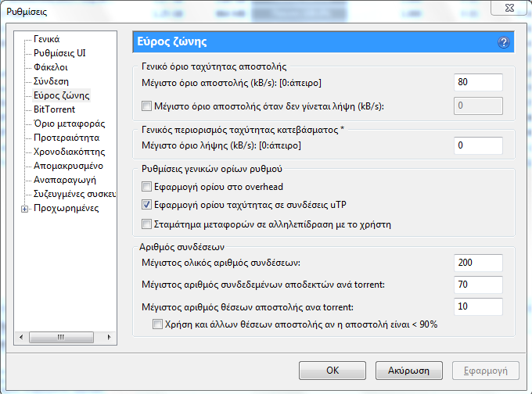This screenshot has height=394, width=532.
Task: Go to Φάκελοι settings
Action: tap(51, 67)
